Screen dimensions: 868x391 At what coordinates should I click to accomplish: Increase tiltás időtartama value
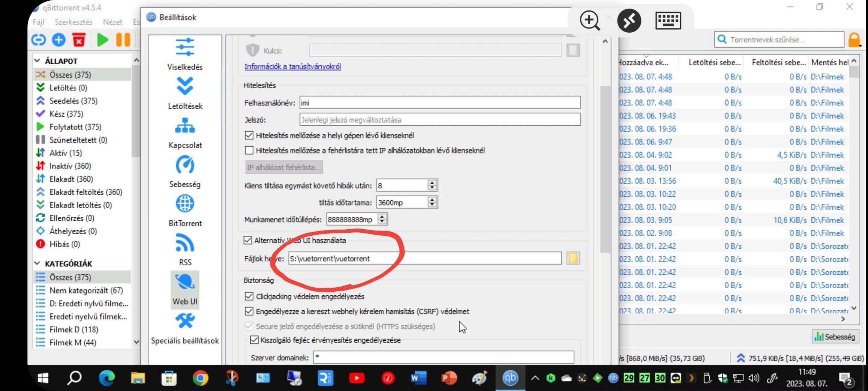pos(432,200)
